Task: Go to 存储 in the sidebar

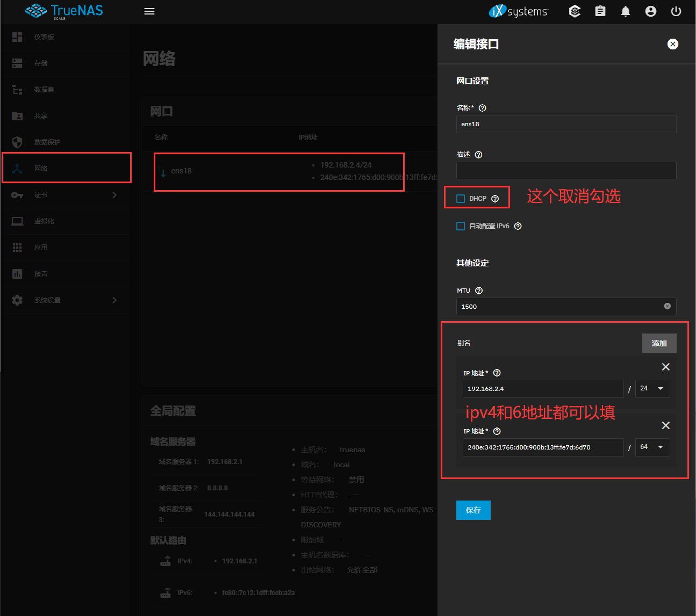Action: tap(41, 63)
